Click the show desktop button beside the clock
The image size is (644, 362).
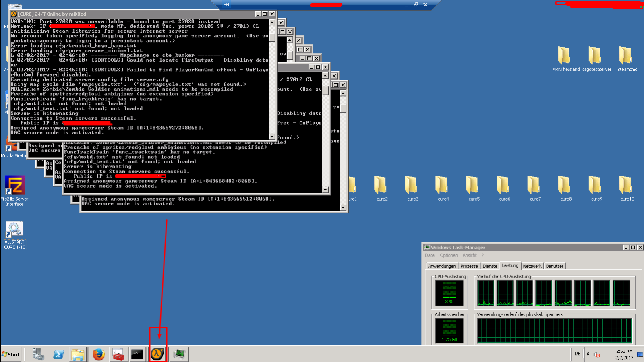[x=640, y=354]
